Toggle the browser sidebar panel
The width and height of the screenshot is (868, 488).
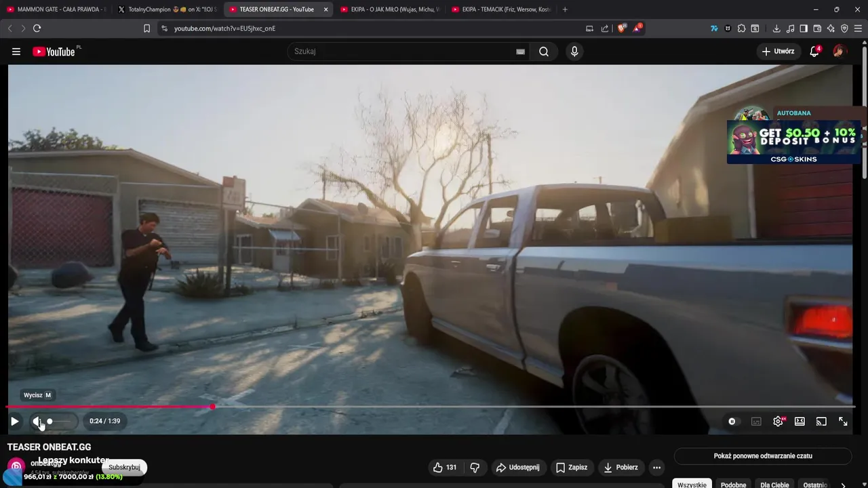tap(804, 28)
